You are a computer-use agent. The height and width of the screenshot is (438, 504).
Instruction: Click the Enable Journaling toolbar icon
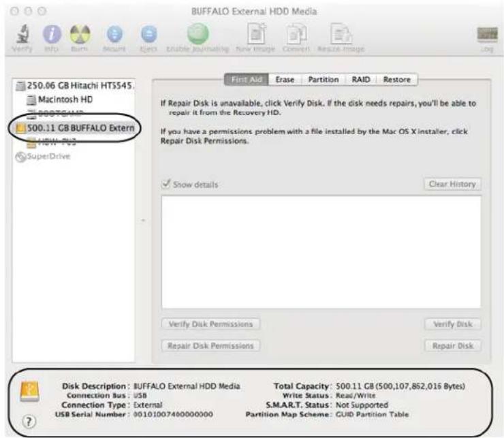pyautogui.click(x=198, y=34)
